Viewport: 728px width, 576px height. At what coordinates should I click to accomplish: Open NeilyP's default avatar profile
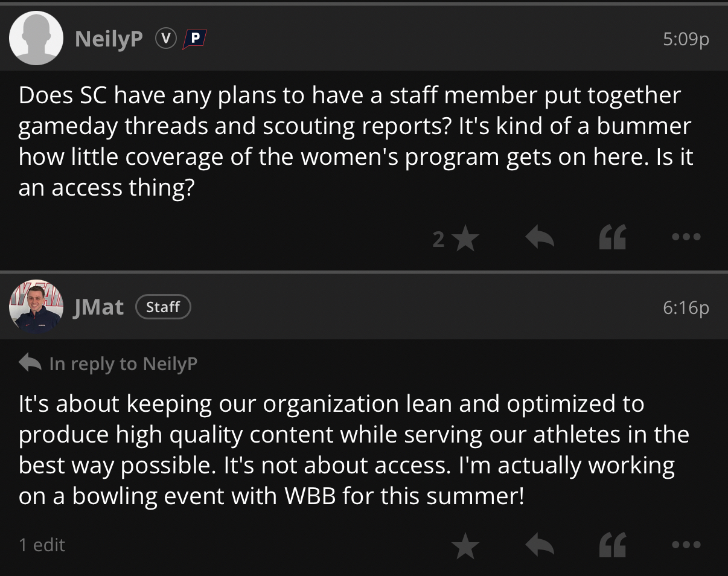point(36,39)
